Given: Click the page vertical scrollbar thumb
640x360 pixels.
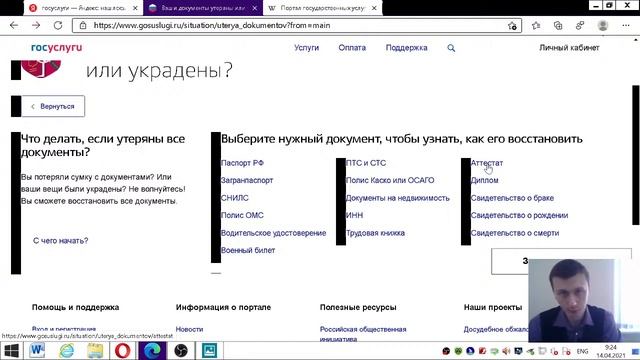Looking at the screenshot, I should [636, 155].
